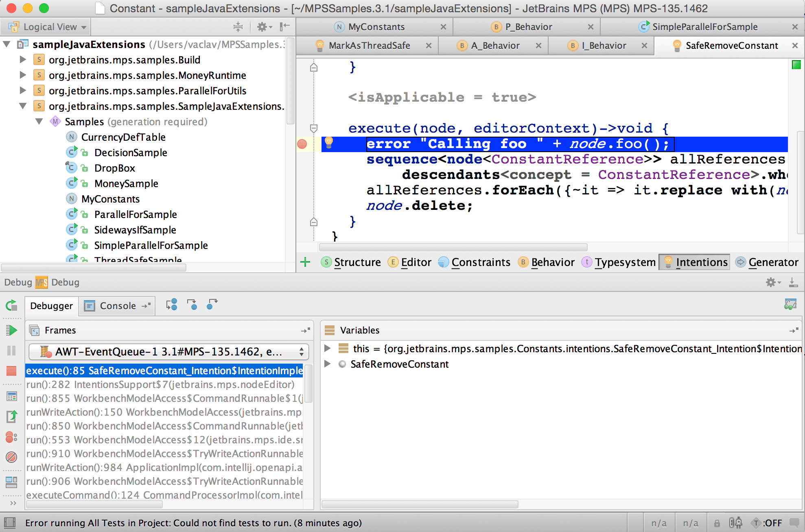Toggle the breakpoint on the error line

(x=302, y=144)
